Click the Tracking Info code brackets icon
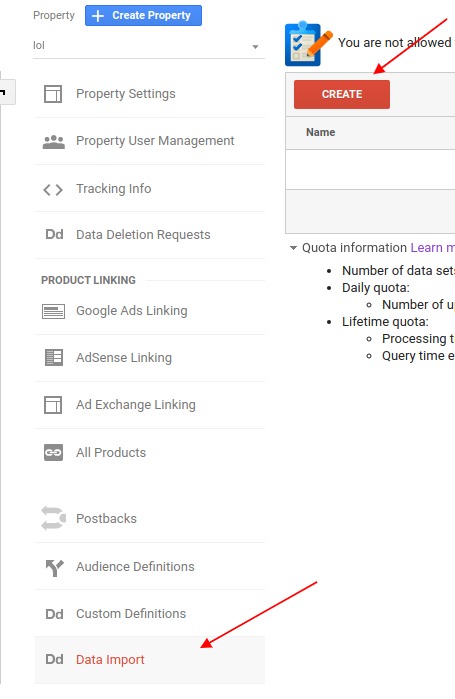455x699 pixels. click(53, 189)
